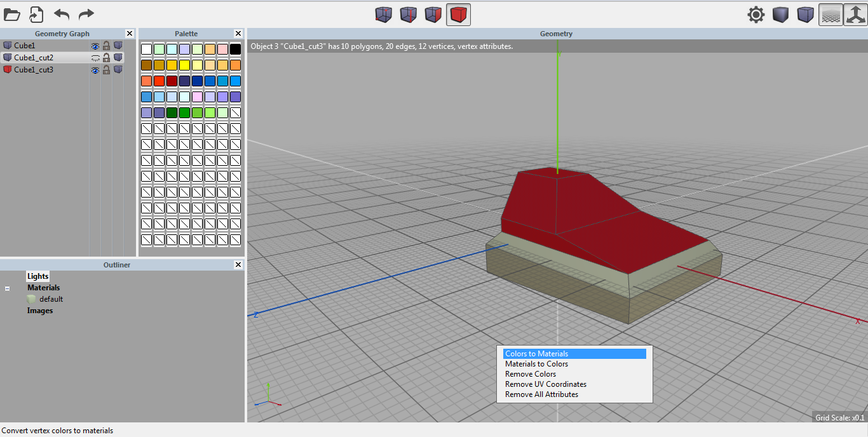Hide Cube1 with its eye icon

(x=95, y=46)
